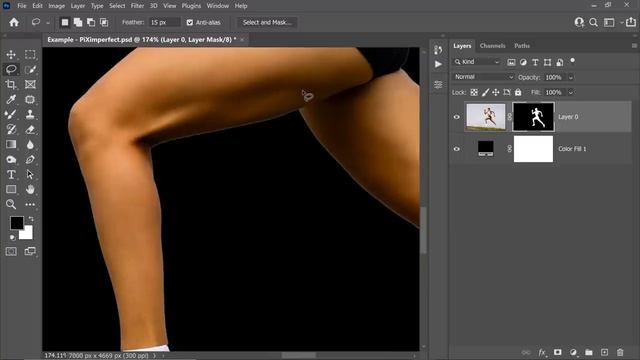Open the Fill slider dropdown
This screenshot has height=360, width=640.
pyautogui.click(x=571, y=92)
